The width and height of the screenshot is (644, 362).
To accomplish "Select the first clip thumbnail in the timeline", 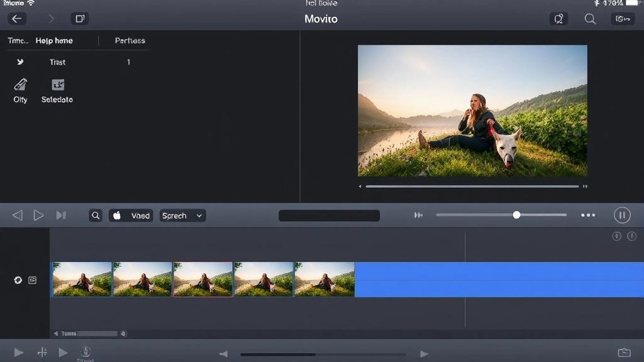I will (x=81, y=279).
